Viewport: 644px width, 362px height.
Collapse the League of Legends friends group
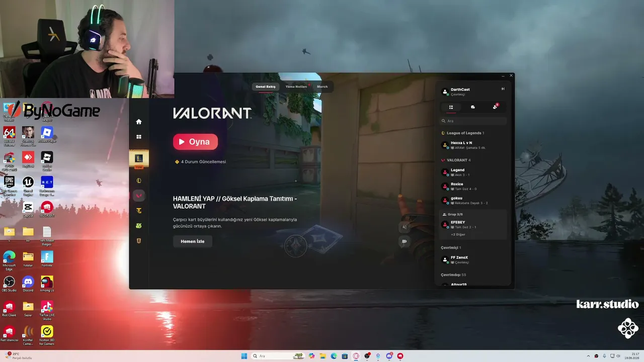coord(462,133)
